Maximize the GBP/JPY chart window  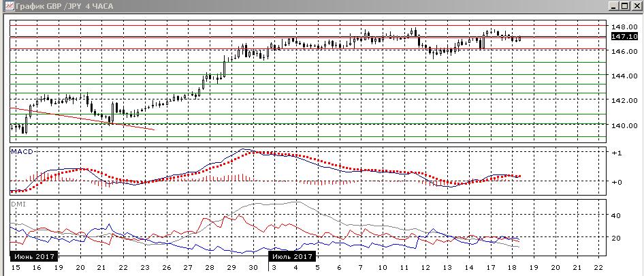625,6
